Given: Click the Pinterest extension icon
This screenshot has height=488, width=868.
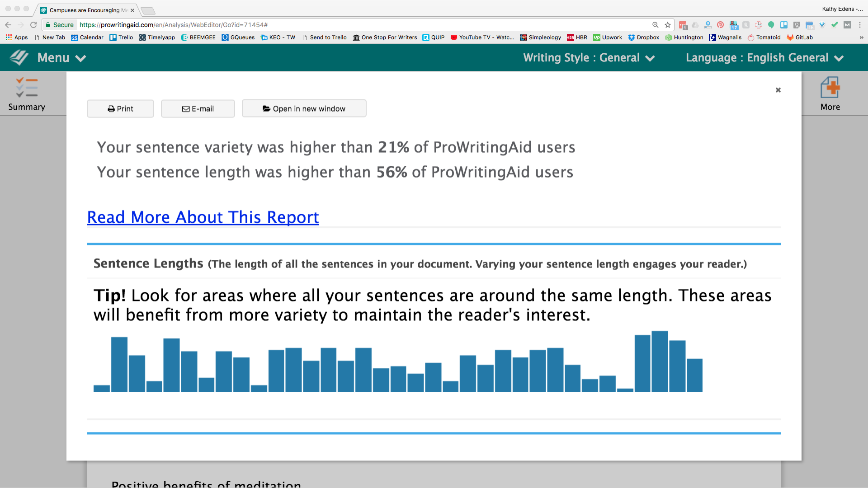Looking at the screenshot, I should tap(721, 25).
